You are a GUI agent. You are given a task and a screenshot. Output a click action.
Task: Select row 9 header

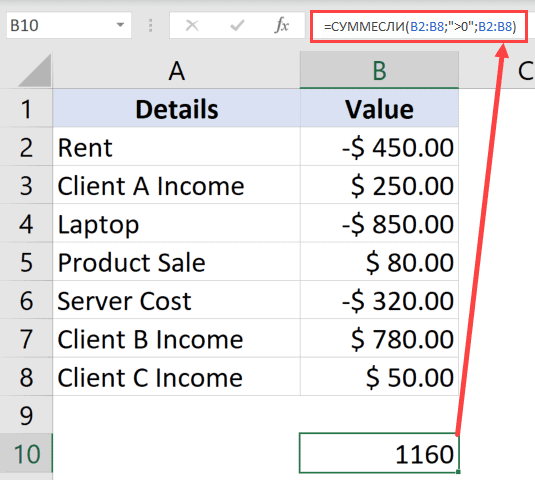26,415
